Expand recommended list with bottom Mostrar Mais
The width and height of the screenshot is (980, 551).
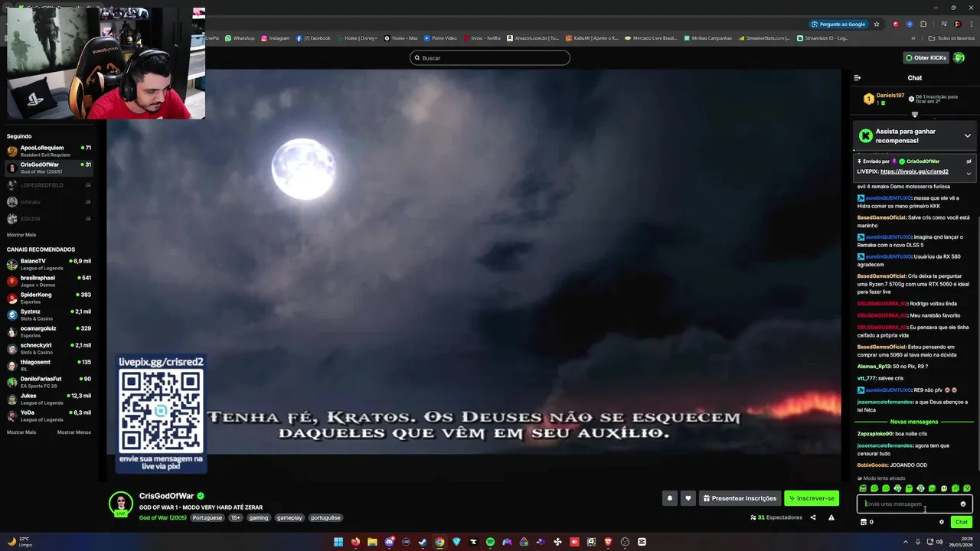pyautogui.click(x=21, y=432)
